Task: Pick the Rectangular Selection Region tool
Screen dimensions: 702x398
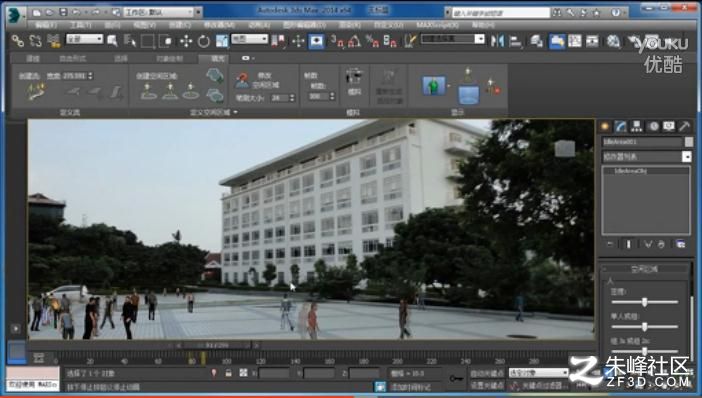Action: point(147,41)
